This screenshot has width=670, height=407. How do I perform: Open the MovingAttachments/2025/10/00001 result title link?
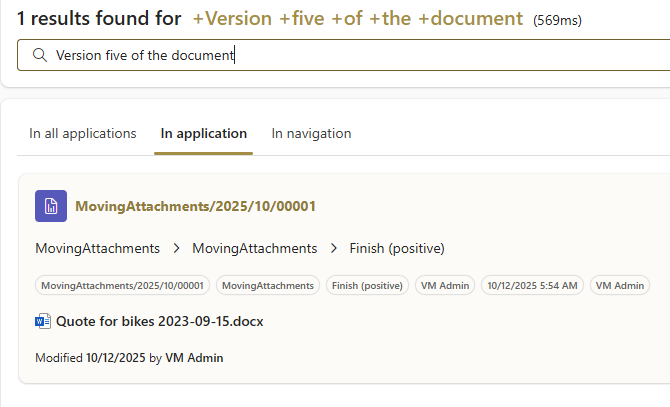195,207
